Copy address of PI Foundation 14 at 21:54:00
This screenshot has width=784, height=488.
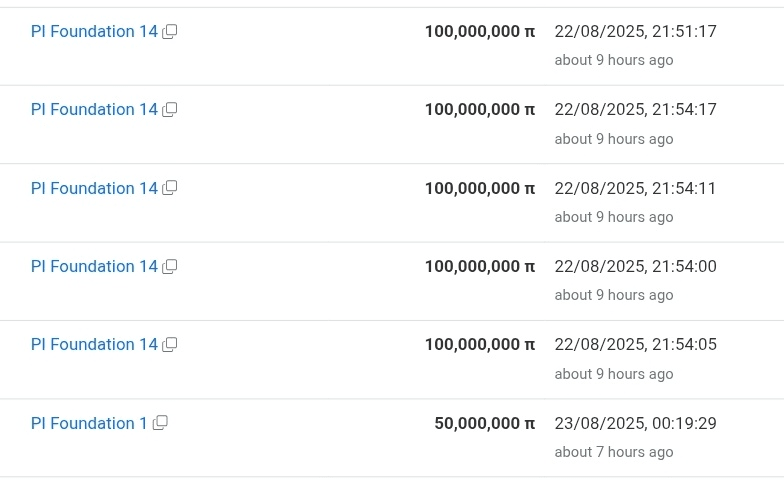170,266
